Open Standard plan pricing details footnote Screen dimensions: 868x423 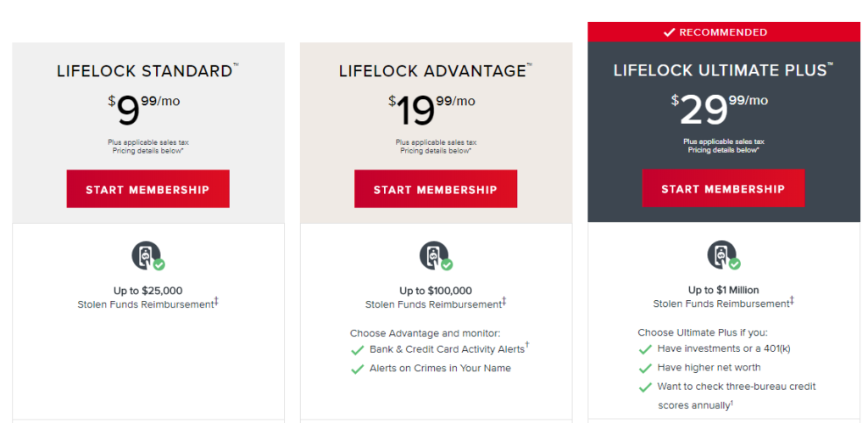147,151
